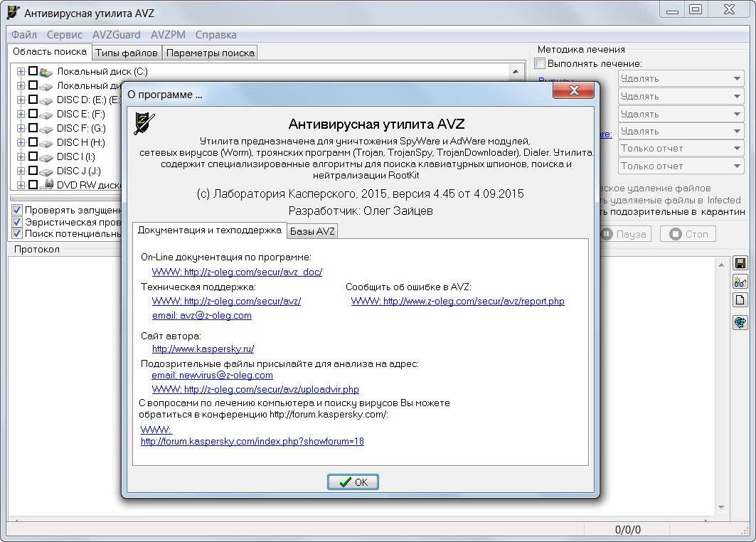Open the third Удалять dropdown
Image resolution: width=756 pixels, height=542 pixels.
681,115
